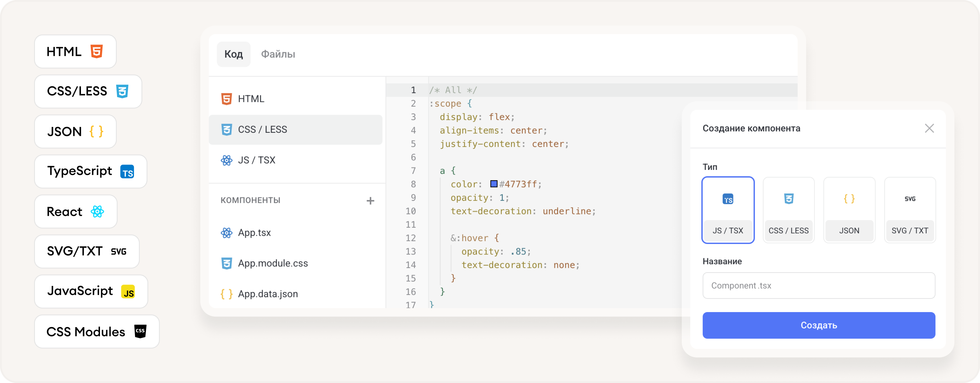
Task: Click the 'align-items: center;' code line
Action: 493,130
